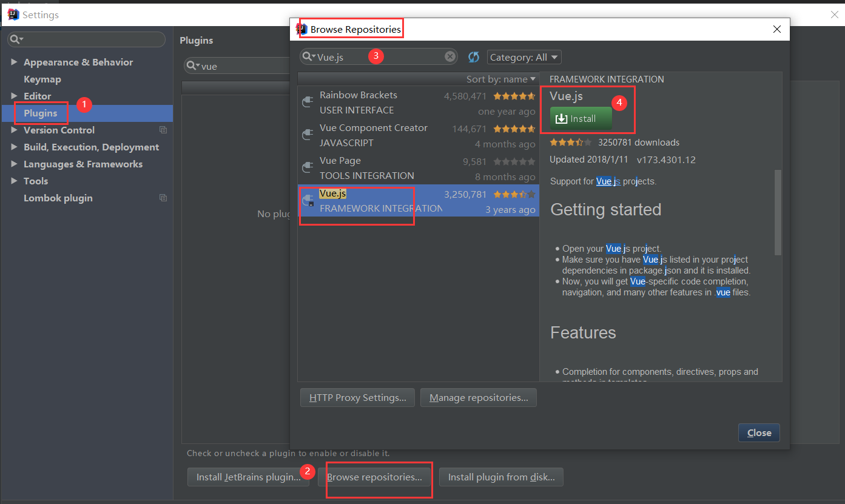Click the 'Features' heading in description
Screen dimensions: 845x504
[x=583, y=332]
